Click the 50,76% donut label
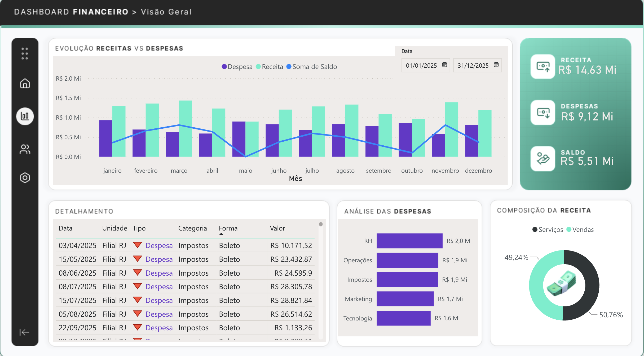Screen dimensions: 644x356 point(611,315)
